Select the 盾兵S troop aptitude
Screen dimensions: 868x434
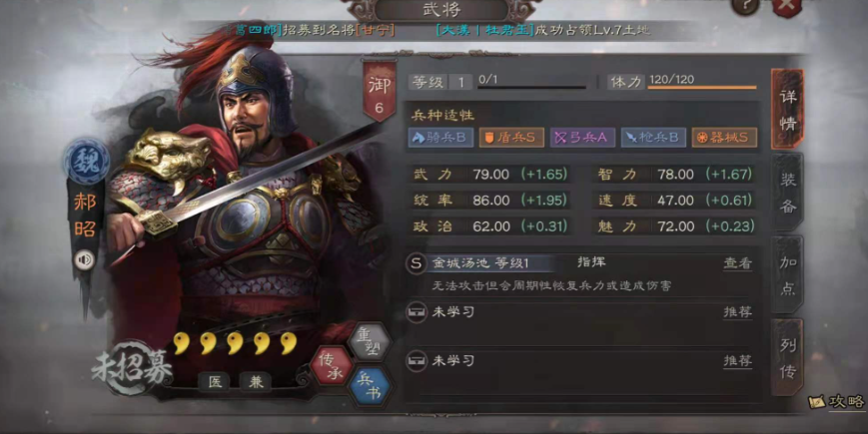pos(511,138)
